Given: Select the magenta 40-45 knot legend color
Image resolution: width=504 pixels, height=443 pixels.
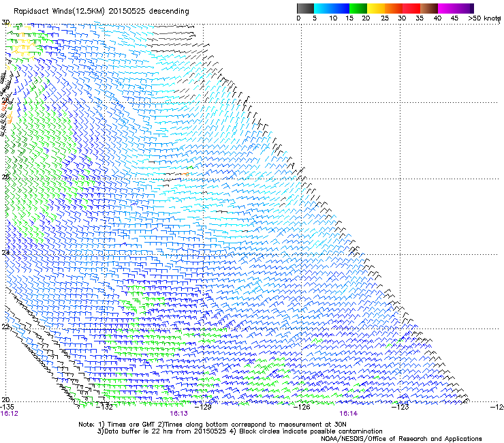Looking at the screenshot, I should (447, 8).
